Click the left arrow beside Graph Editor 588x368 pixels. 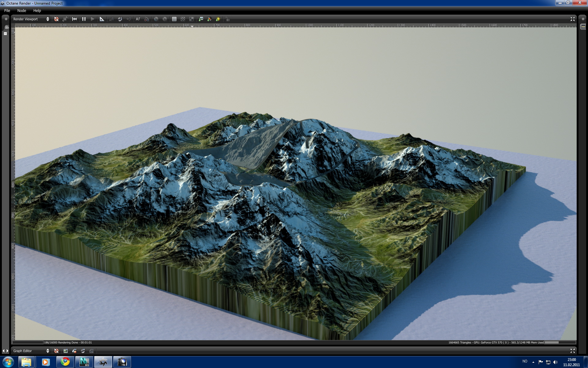pos(4,351)
